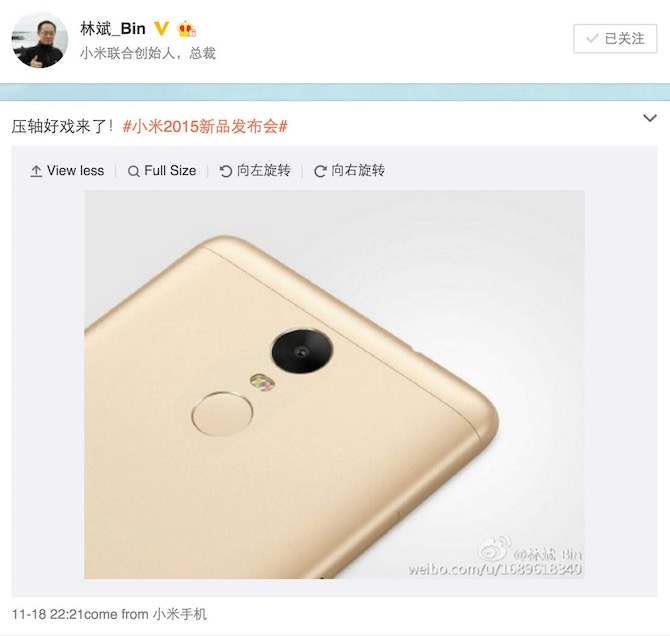Open 林斌_Bin profile name link

tap(113, 29)
